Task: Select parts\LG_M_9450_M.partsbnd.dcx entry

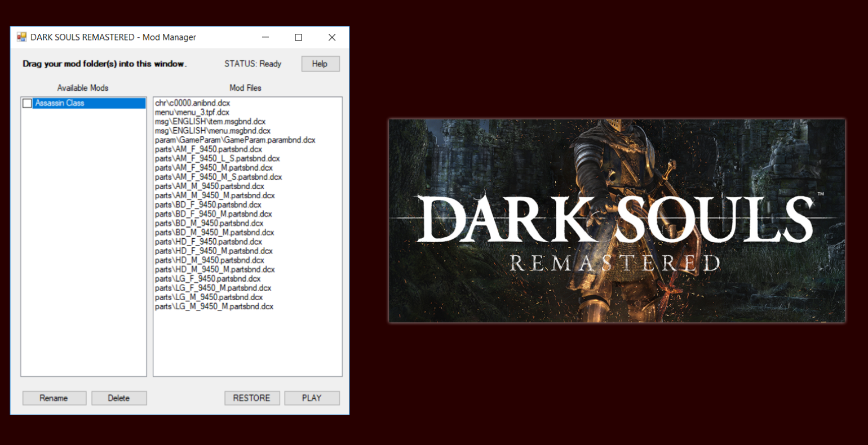Action: [x=214, y=306]
